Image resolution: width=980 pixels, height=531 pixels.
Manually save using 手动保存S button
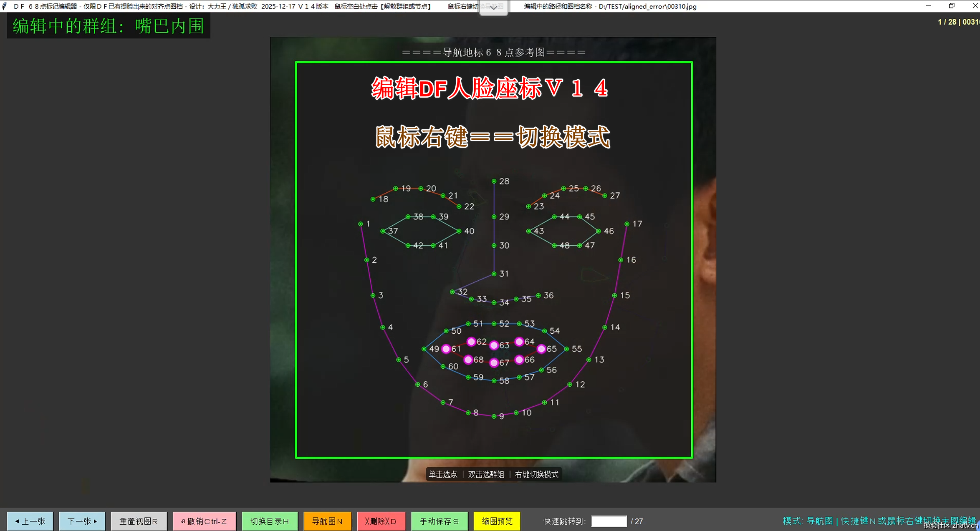pyautogui.click(x=439, y=521)
